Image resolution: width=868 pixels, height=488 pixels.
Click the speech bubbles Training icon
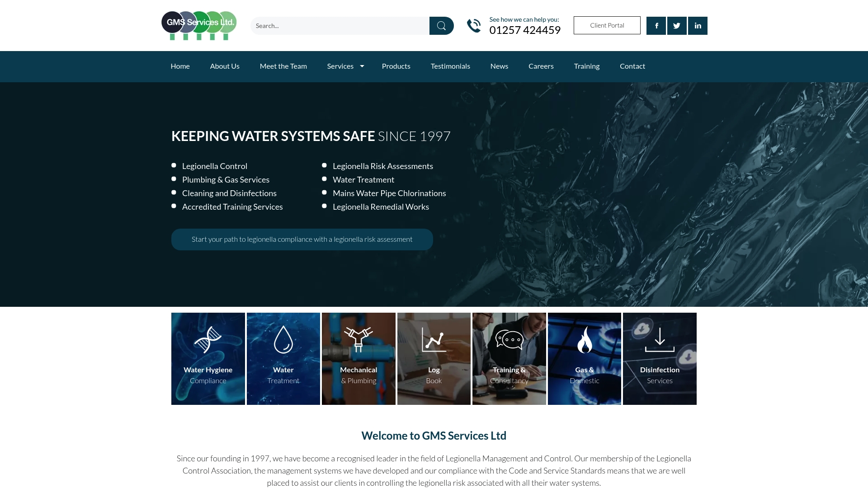[509, 339]
